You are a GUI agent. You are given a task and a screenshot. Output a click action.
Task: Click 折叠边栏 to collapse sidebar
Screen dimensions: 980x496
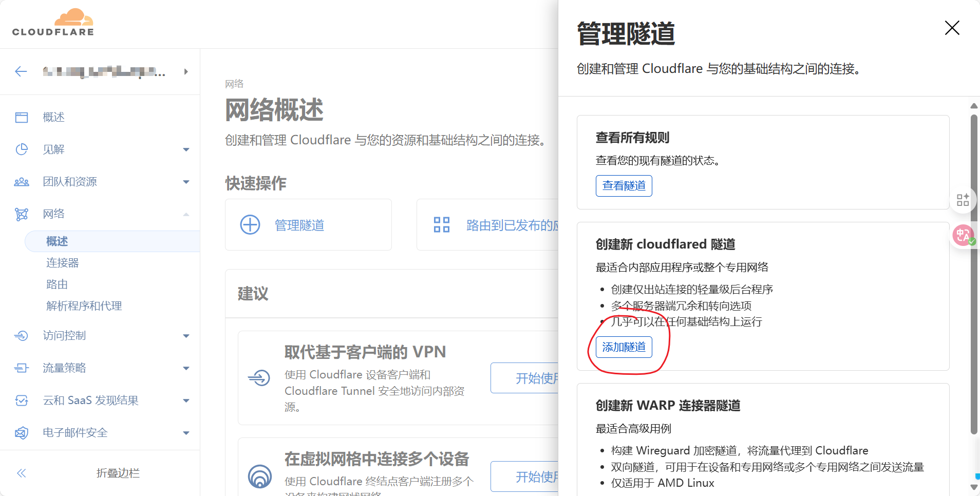tap(118, 473)
